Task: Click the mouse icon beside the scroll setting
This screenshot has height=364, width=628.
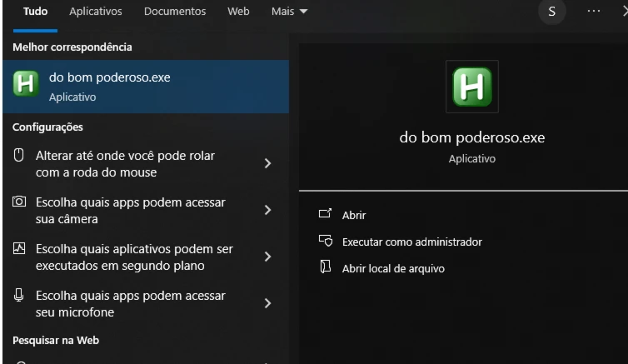Action: point(19,155)
